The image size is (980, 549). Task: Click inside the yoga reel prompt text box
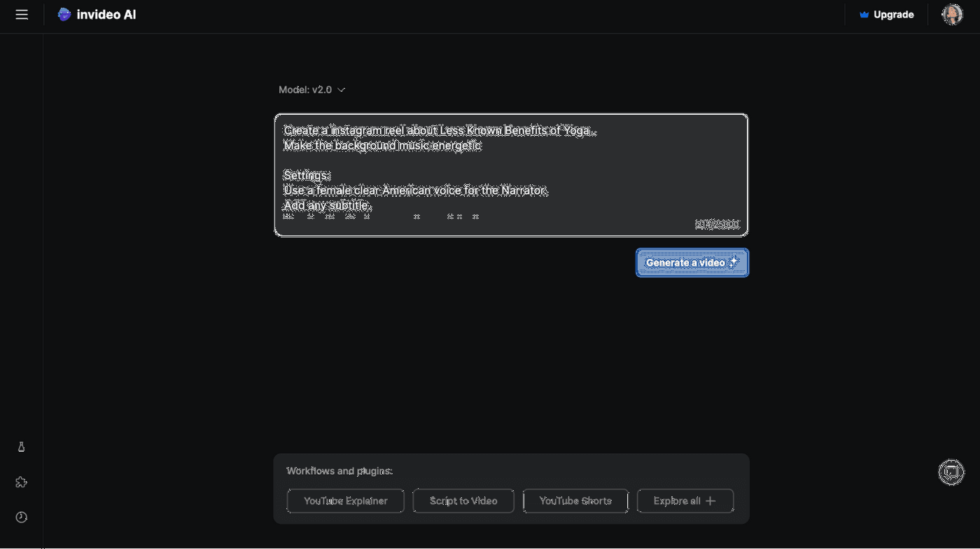[511, 168]
